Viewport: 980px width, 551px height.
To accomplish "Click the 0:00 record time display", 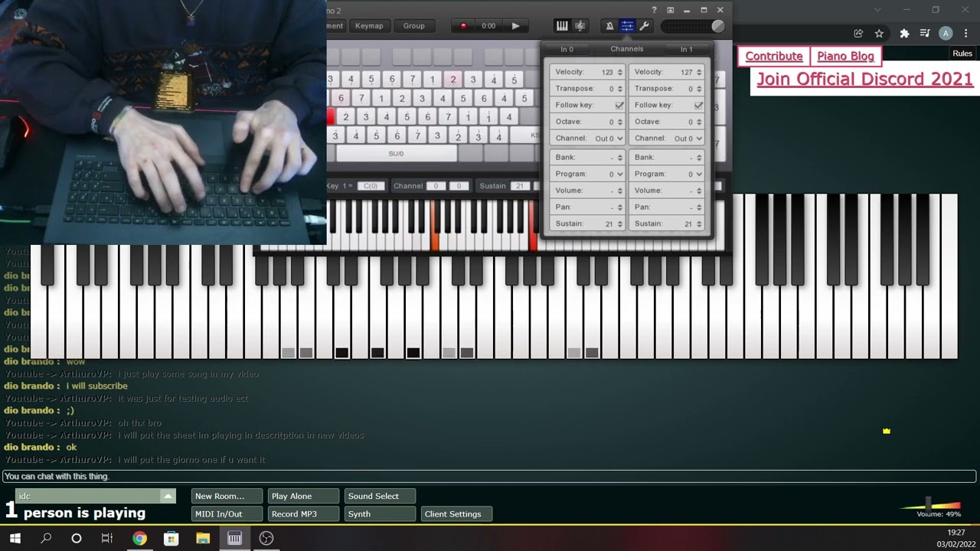I will click(488, 26).
